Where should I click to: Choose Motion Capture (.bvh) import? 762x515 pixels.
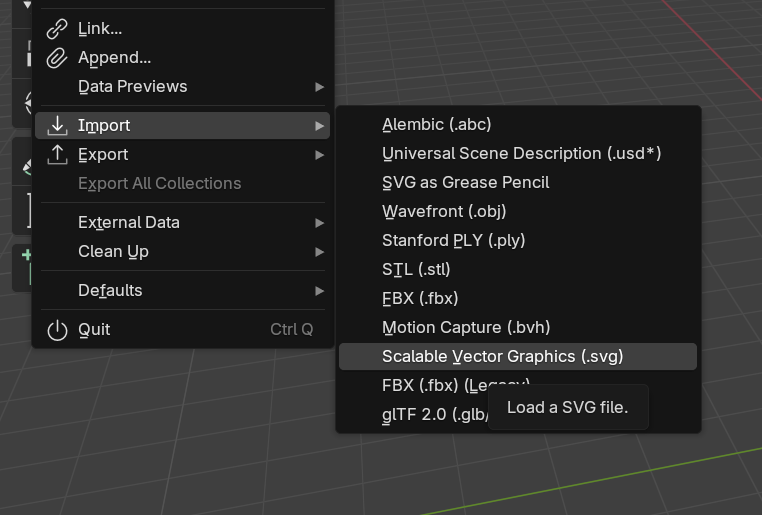[x=466, y=328]
